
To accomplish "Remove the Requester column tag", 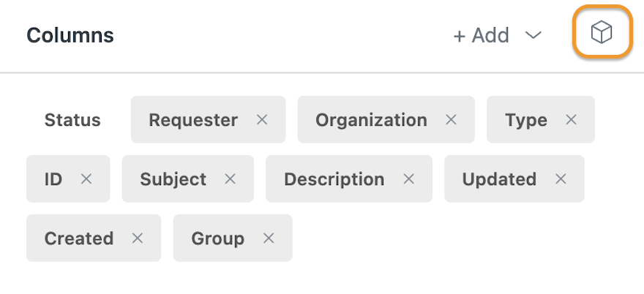I will pos(262,120).
